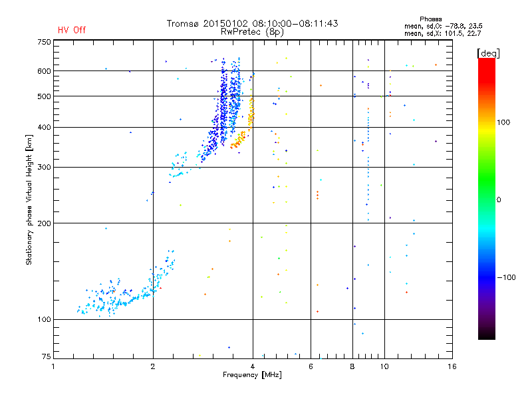Screen dimensions: 532x399
Task: Click the 'Stationary phase Virtual Height [km]' label
Action: pyautogui.click(x=29, y=199)
